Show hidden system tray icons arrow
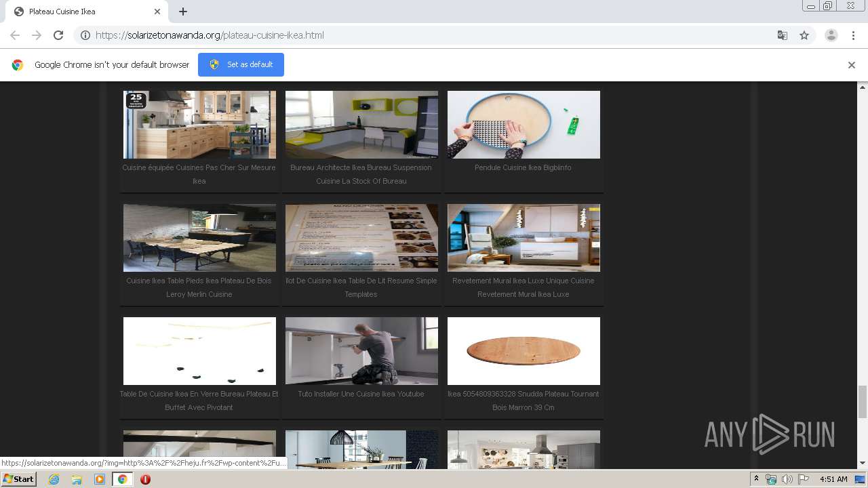 pyautogui.click(x=756, y=479)
